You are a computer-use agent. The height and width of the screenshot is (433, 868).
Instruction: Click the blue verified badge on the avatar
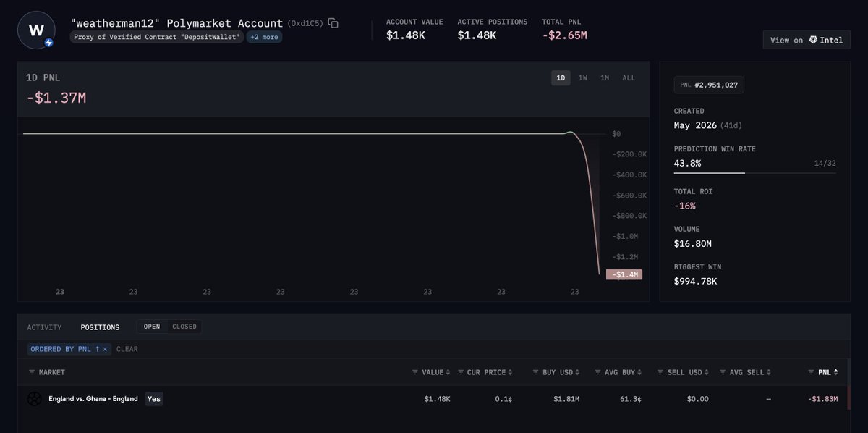point(49,43)
